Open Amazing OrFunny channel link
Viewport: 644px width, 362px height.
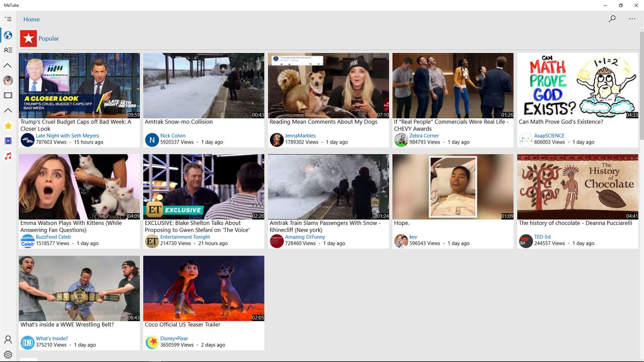point(305,237)
